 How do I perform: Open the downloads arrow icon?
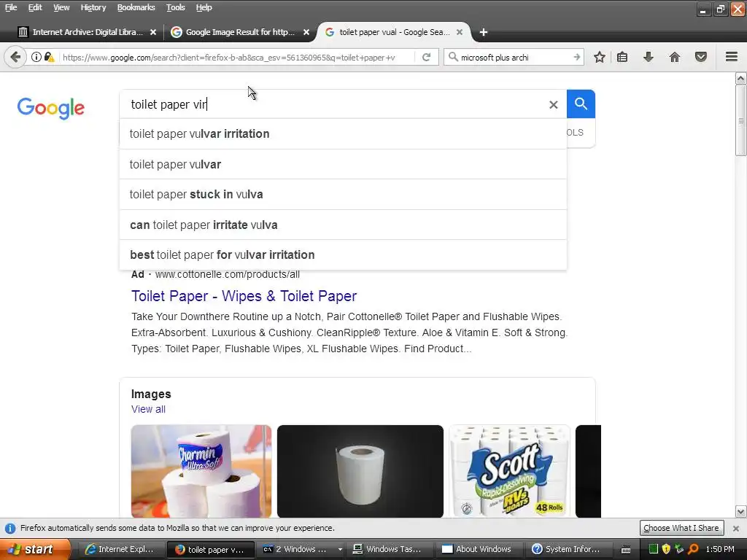(x=648, y=57)
